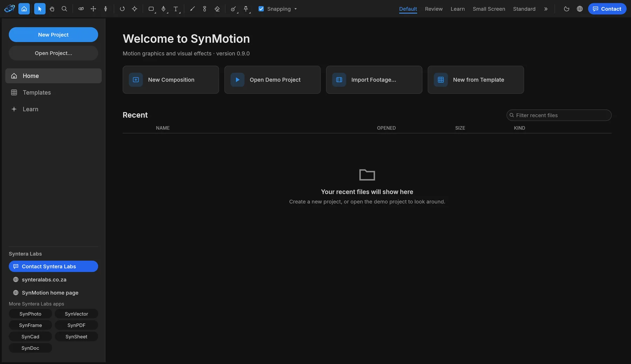Select the Text tool
Image resolution: width=631 pixels, height=364 pixels.
176,9
